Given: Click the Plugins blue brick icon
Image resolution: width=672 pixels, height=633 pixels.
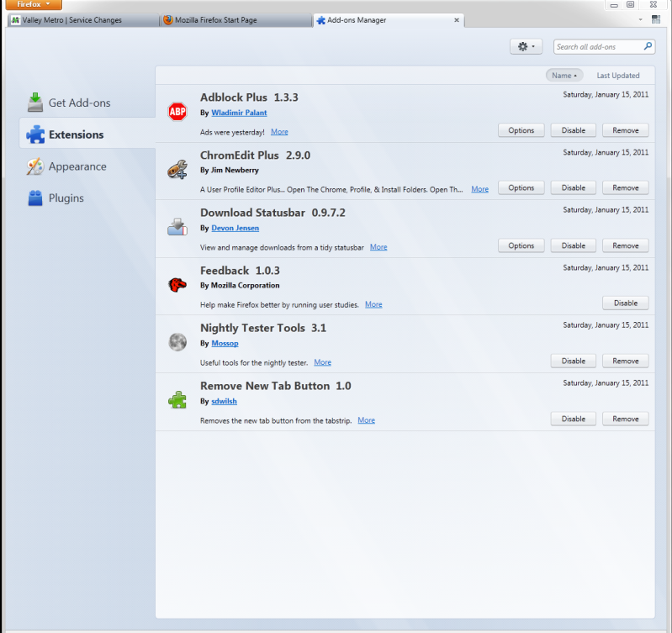Looking at the screenshot, I should (x=35, y=198).
